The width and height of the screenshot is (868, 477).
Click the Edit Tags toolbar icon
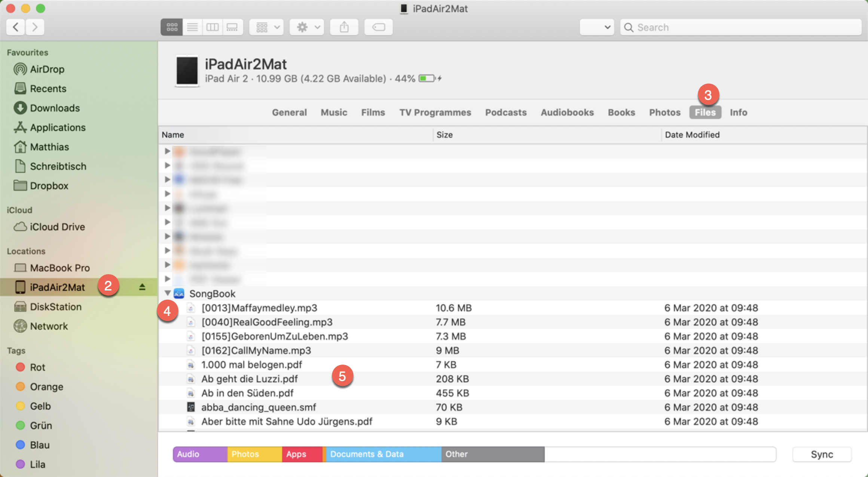click(378, 27)
